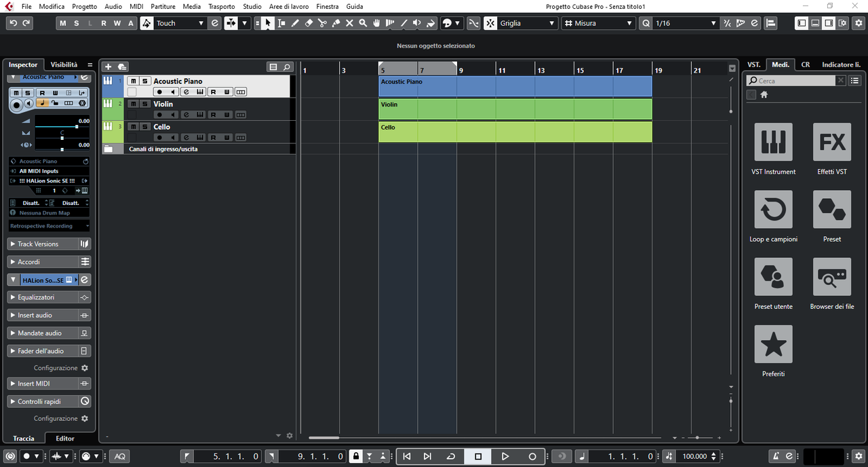Click the Play transport button

point(505,456)
